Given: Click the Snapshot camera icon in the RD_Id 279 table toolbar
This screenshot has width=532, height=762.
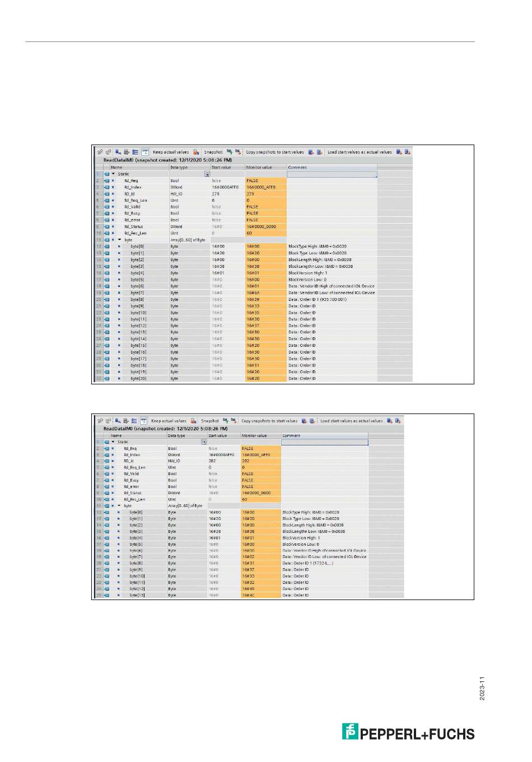Looking at the screenshot, I should click(x=230, y=152).
